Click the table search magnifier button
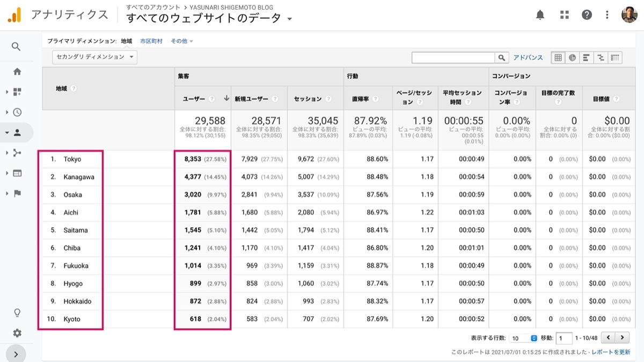The height and width of the screenshot is (362, 644). (x=502, y=57)
